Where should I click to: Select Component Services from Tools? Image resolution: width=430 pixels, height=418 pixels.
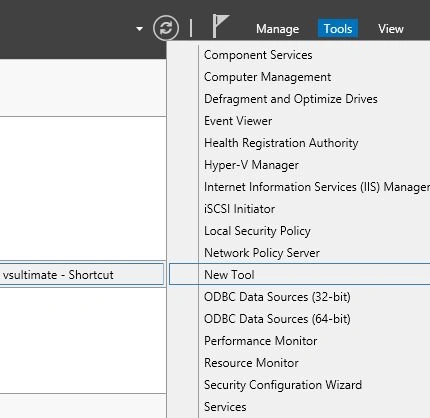[258, 55]
